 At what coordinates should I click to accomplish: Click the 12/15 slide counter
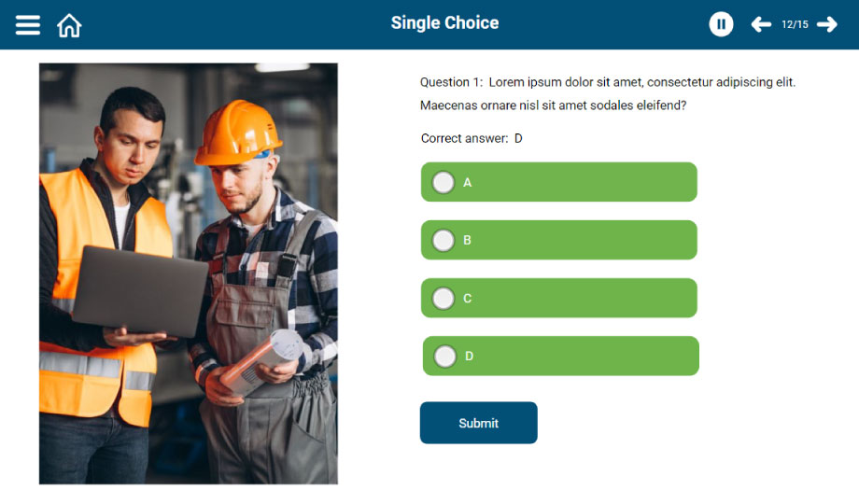[795, 24]
